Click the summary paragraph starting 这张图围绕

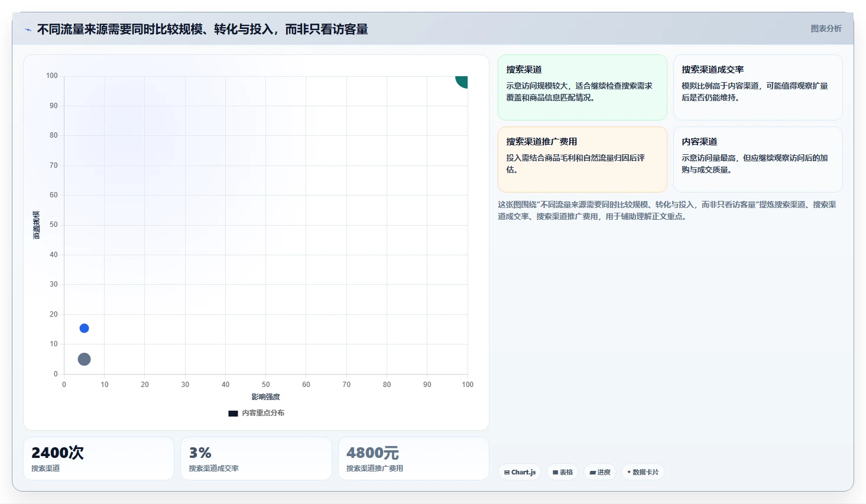click(667, 210)
